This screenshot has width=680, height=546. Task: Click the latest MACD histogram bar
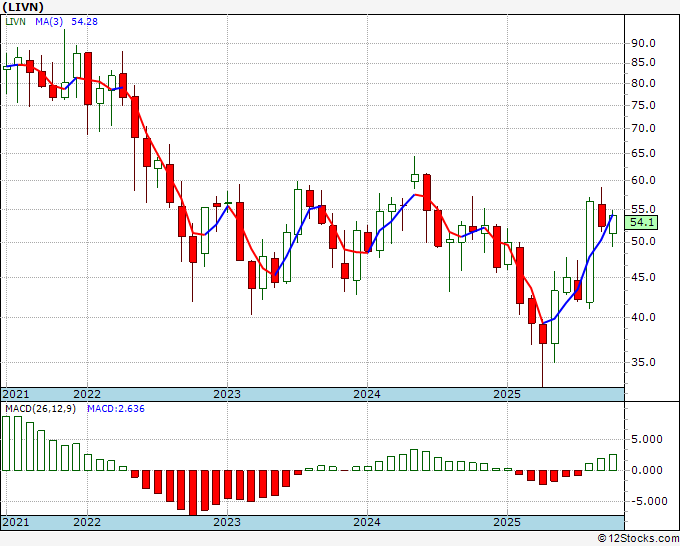pyautogui.click(x=613, y=462)
